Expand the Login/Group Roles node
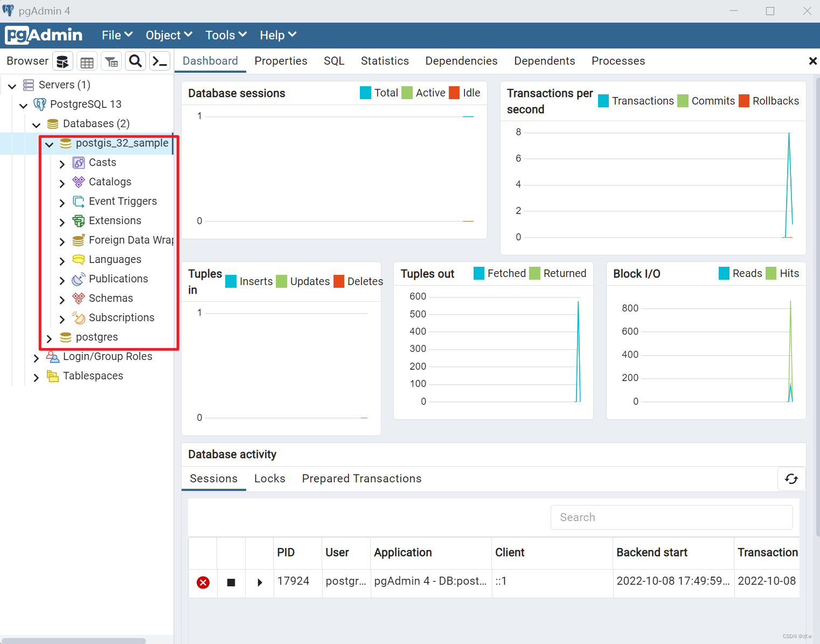Screen dimensions: 820x644 (36, 358)
